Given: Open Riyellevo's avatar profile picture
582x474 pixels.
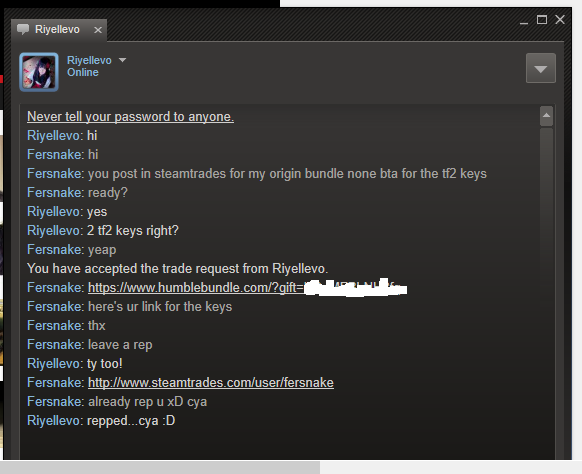Looking at the screenshot, I should (39, 72).
